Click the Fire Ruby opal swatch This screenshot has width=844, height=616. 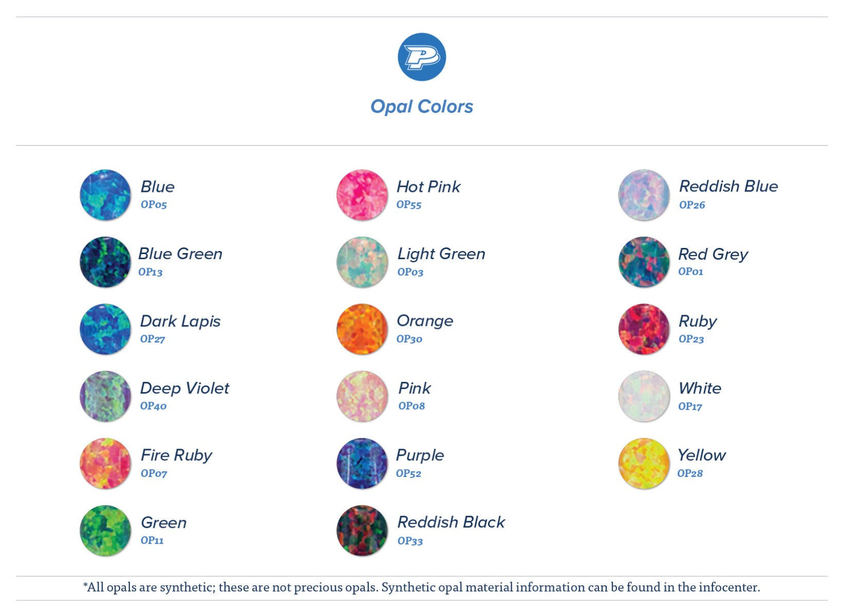[105, 464]
